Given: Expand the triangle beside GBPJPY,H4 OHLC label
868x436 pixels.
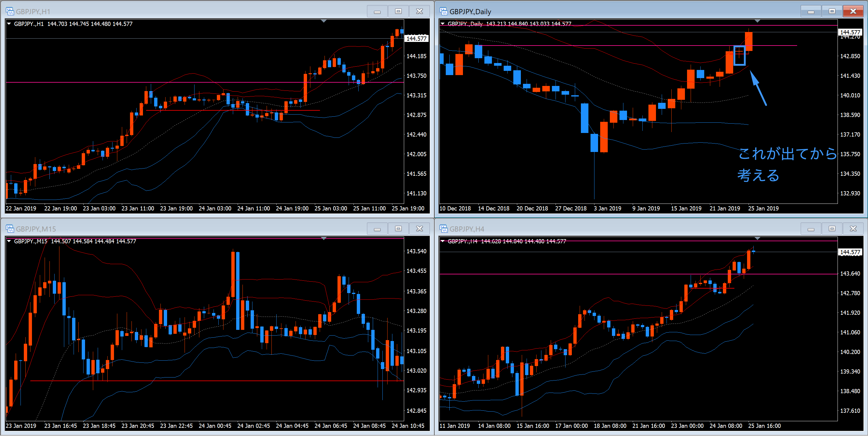Looking at the screenshot, I should pyautogui.click(x=443, y=241).
